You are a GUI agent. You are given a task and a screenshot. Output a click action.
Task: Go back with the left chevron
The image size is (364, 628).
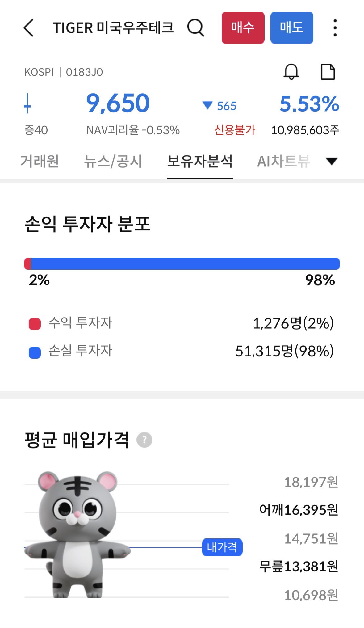(28, 28)
